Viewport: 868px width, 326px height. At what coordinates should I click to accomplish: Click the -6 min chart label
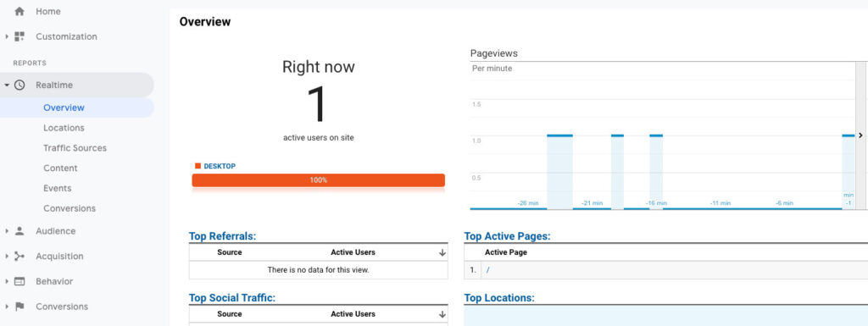(x=784, y=203)
